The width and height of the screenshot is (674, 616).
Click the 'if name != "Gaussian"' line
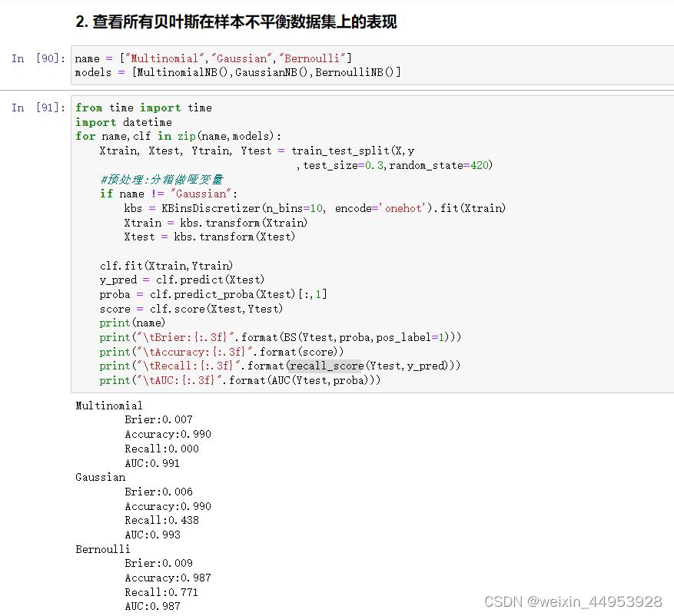point(168,194)
